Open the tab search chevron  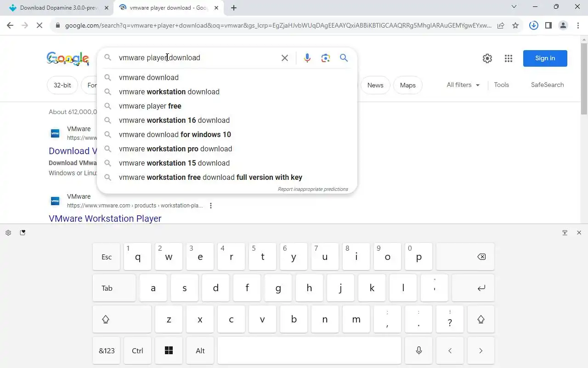click(x=514, y=6)
